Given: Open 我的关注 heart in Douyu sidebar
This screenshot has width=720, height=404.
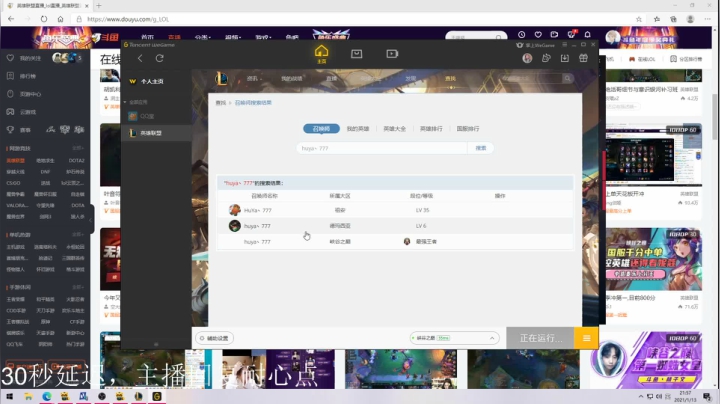Looking at the screenshot, I should [x=10, y=58].
